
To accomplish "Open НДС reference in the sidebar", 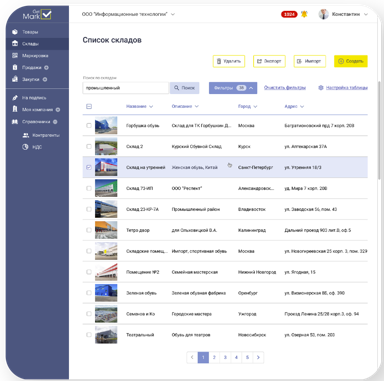I will [x=37, y=147].
